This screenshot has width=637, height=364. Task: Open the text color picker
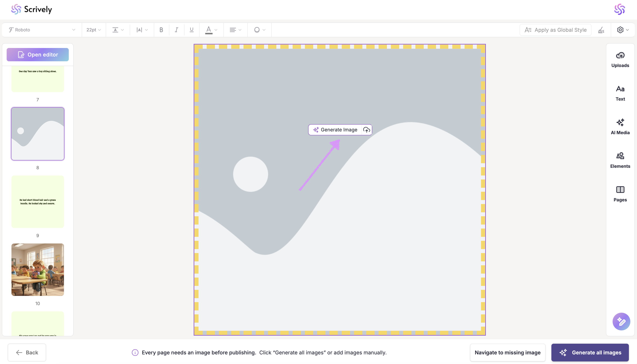coord(211,30)
